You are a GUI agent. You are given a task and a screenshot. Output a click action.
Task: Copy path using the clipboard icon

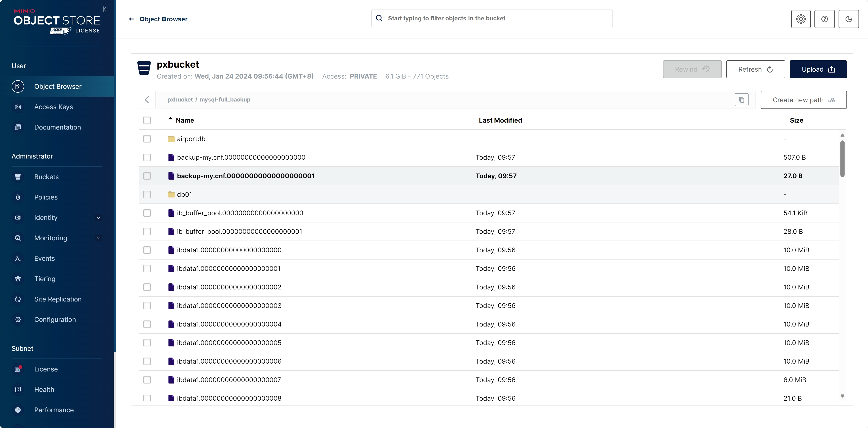point(741,100)
